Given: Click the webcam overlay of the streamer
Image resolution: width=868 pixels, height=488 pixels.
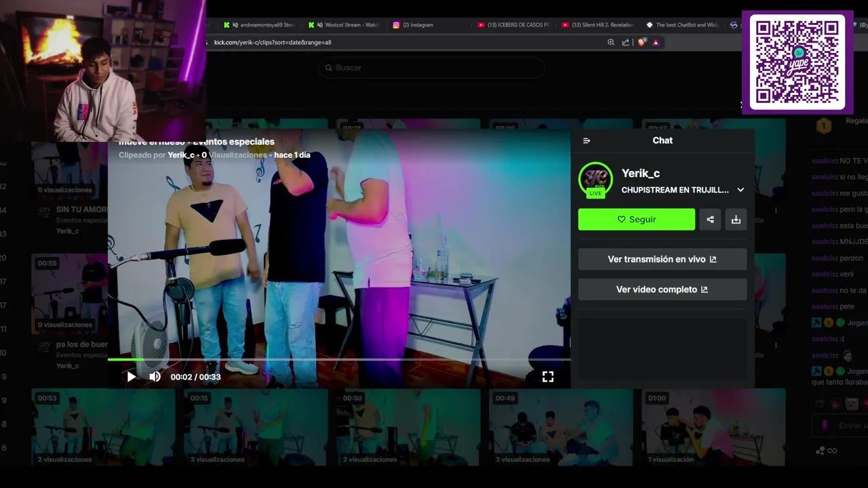Looking at the screenshot, I should pyautogui.click(x=103, y=70).
